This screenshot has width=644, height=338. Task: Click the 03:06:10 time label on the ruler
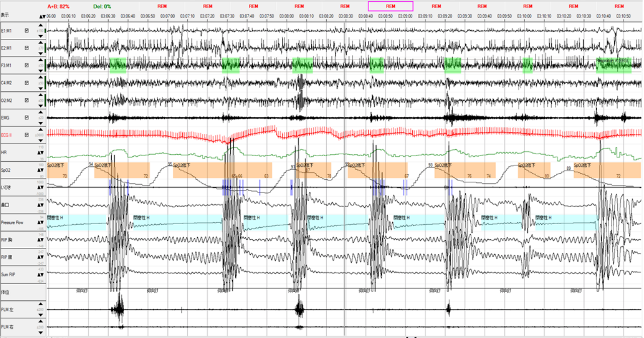click(x=68, y=16)
